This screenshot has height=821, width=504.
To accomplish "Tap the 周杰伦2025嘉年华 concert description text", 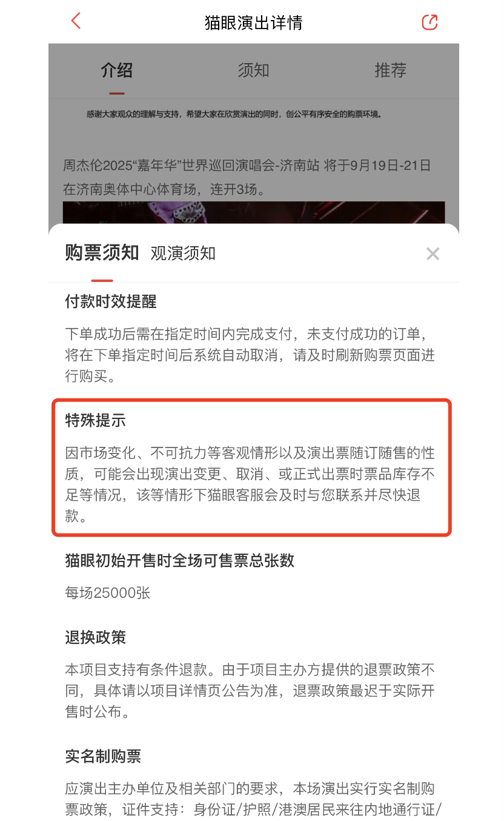I will (247, 176).
